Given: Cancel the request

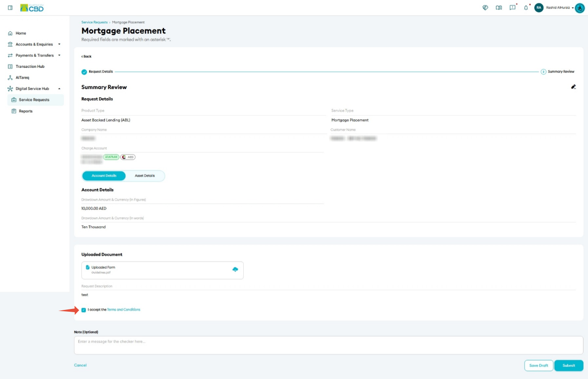Looking at the screenshot, I should tap(80, 365).
